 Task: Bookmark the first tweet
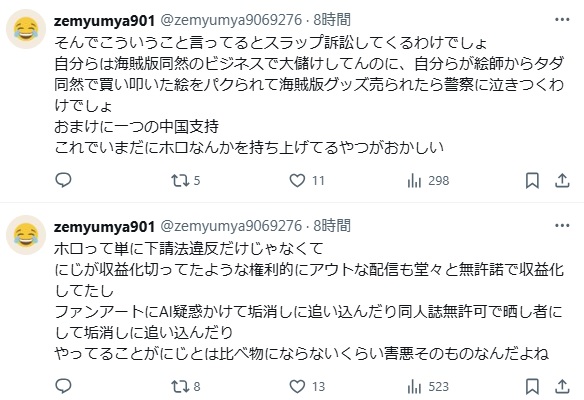point(532,181)
